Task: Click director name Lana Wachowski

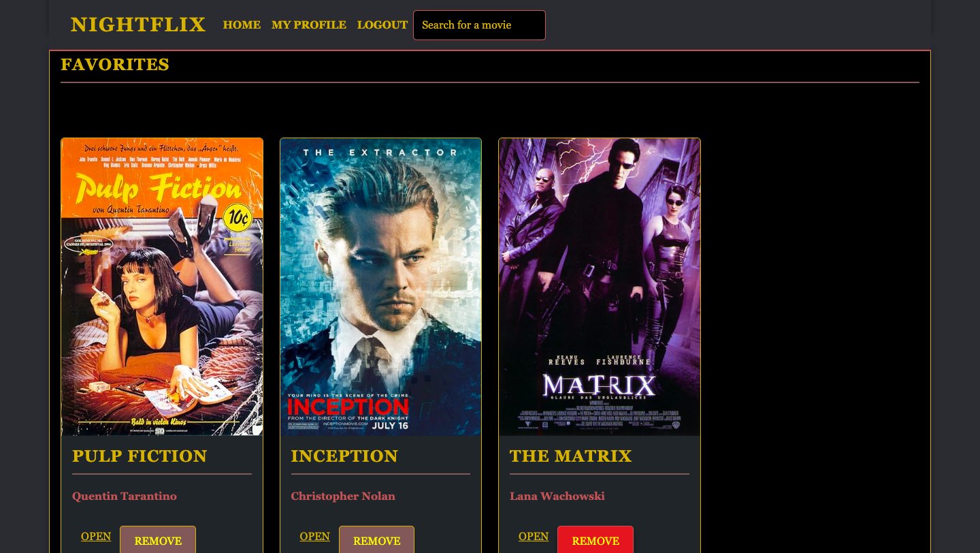Action: click(x=557, y=496)
